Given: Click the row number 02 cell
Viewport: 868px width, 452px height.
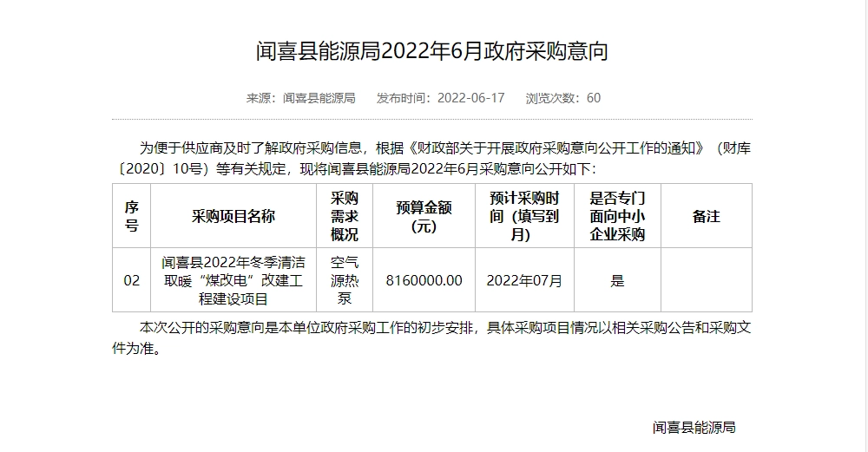Looking at the screenshot, I should pyautogui.click(x=131, y=280).
